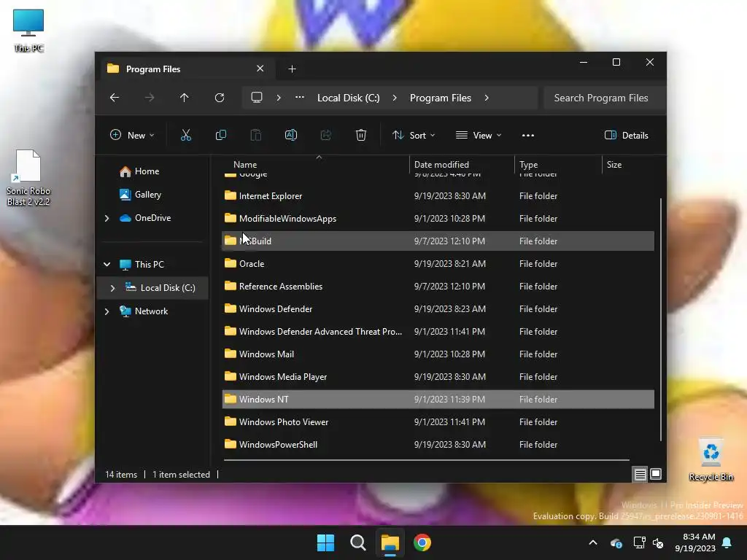Select Sonic Robo Blast 2 desktop shortcut
Image resolution: width=747 pixels, height=560 pixels.
point(28,178)
